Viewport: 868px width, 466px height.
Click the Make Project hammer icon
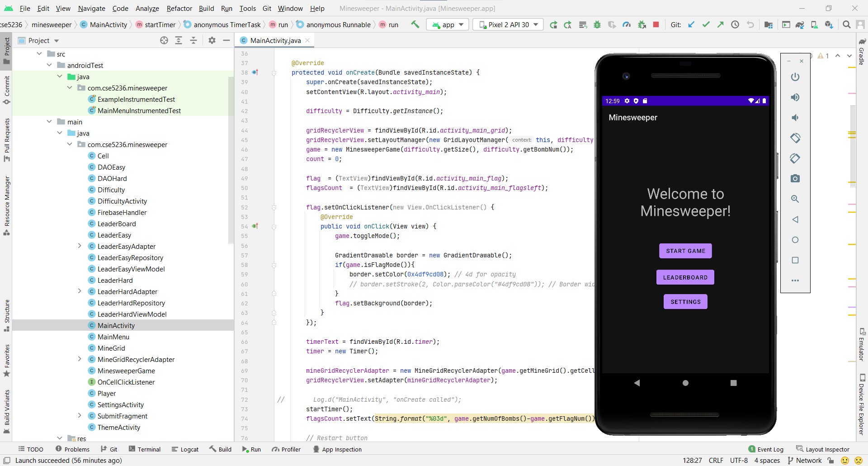[415, 24]
